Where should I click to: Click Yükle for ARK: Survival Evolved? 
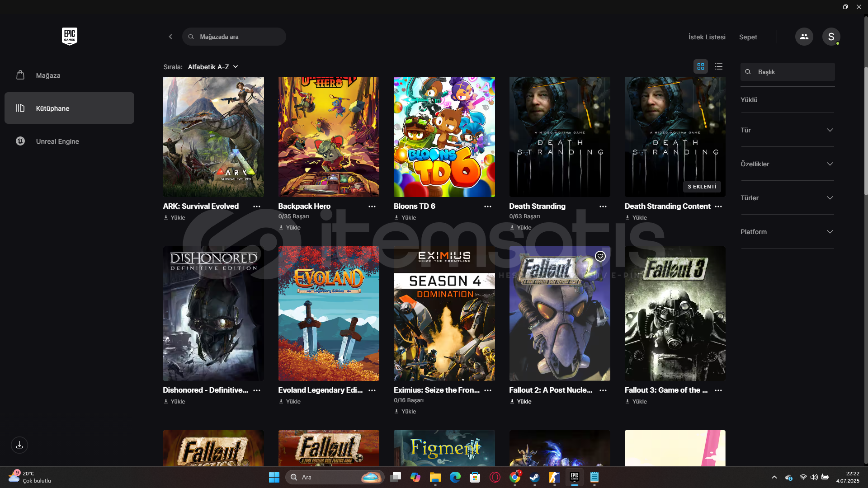tap(175, 218)
